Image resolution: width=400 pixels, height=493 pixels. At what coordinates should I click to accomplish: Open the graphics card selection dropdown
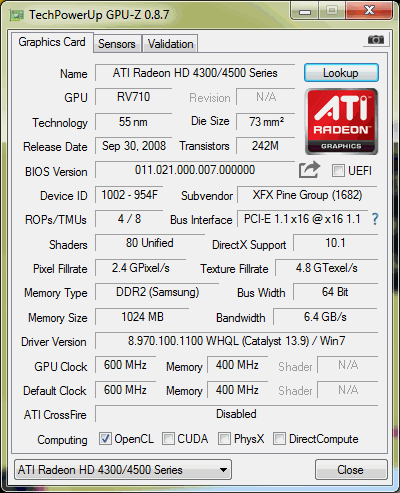point(123,470)
